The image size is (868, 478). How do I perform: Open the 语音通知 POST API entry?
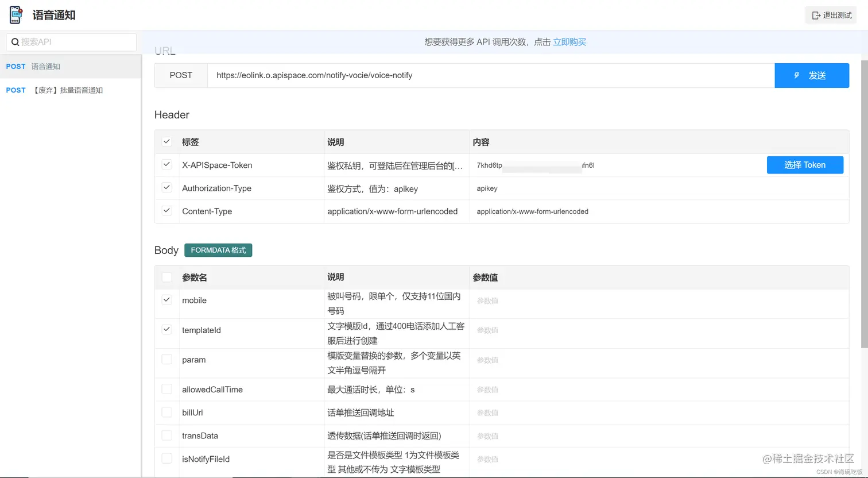[71, 67]
